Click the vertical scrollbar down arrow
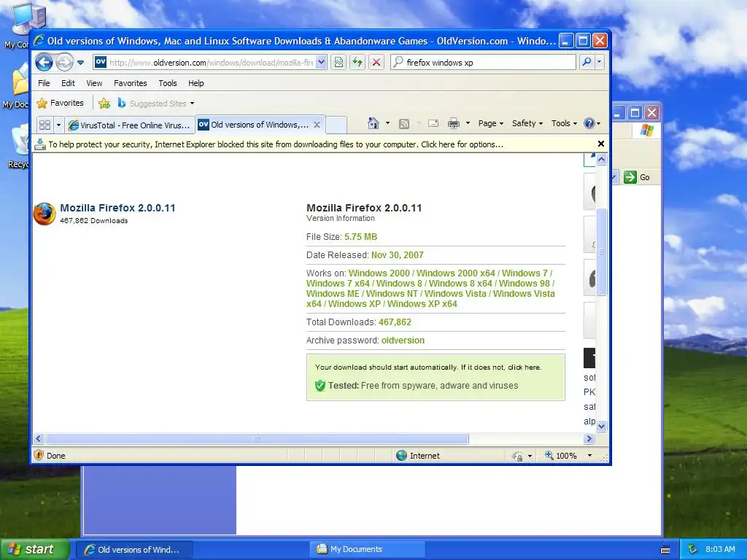This screenshot has height=560, width=747. (x=601, y=426)
